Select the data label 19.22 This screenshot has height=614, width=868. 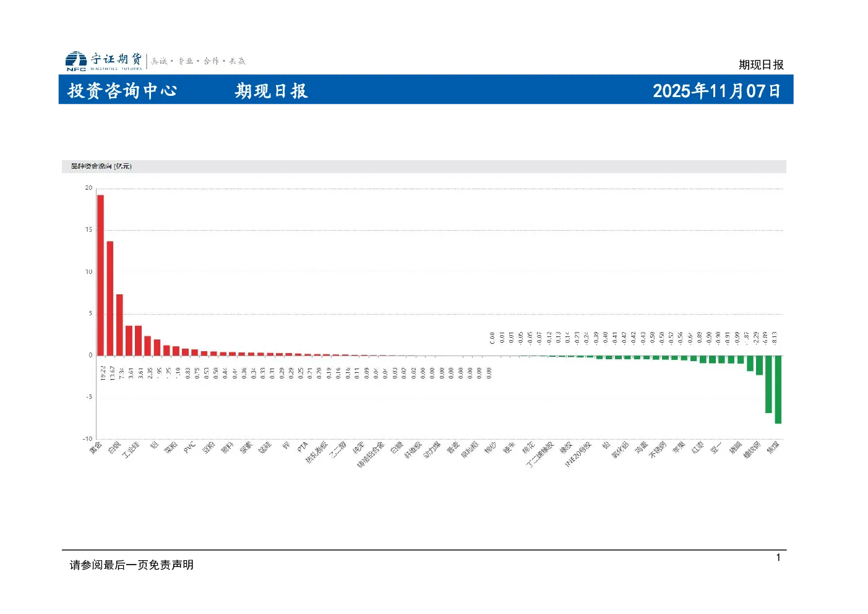[103, 373]
